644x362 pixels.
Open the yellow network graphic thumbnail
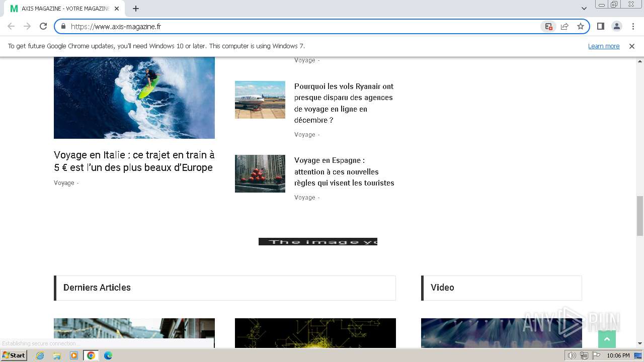tap(315, 333)
